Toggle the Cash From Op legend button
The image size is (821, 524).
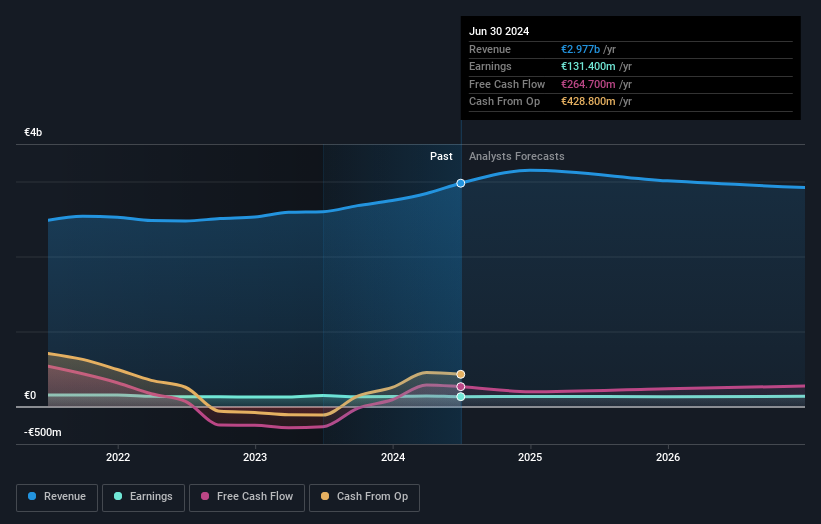click(x=364, y=497)
